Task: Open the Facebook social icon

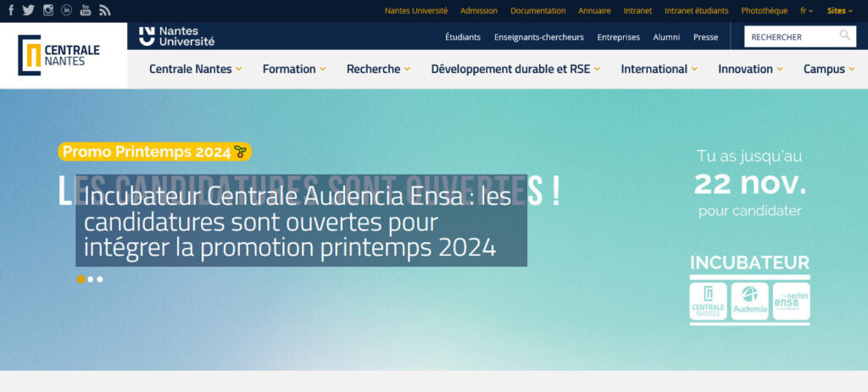Action: click(11, 10)
